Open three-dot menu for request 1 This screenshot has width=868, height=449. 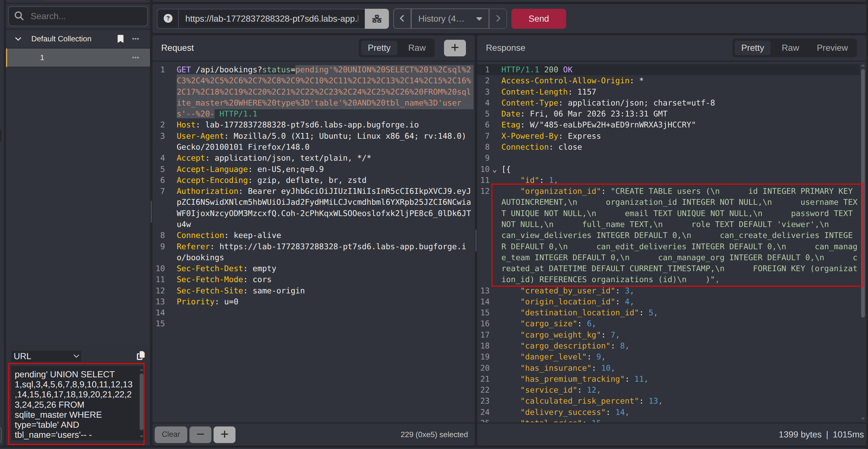point(136,58)
